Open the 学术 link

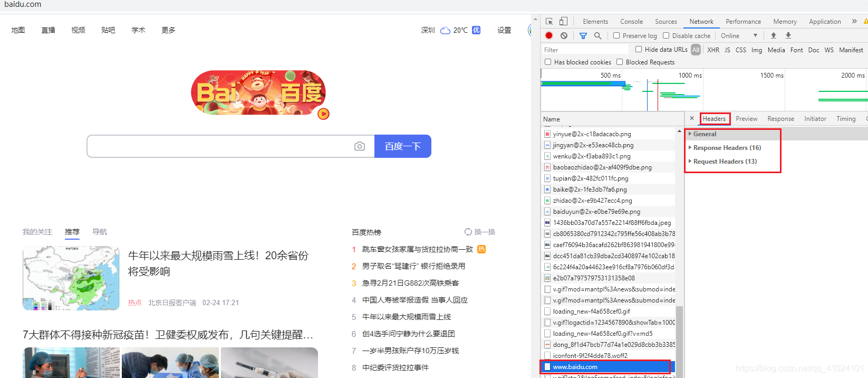pyautogui.click(x=138, y=30)
